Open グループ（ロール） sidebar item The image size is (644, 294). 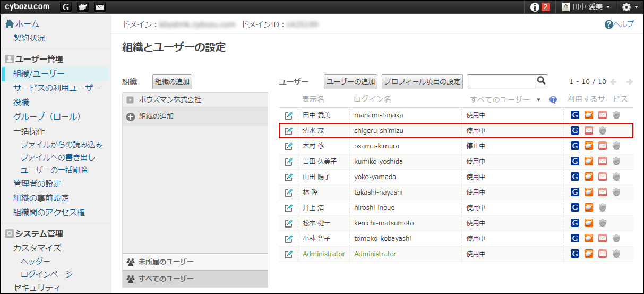pyautogui.click(x=47, y=116)
